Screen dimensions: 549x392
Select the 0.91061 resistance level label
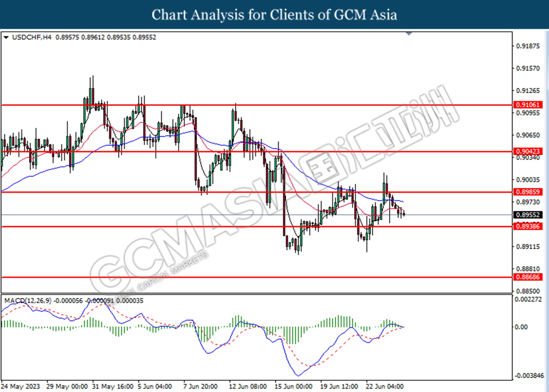click(528, 105)
